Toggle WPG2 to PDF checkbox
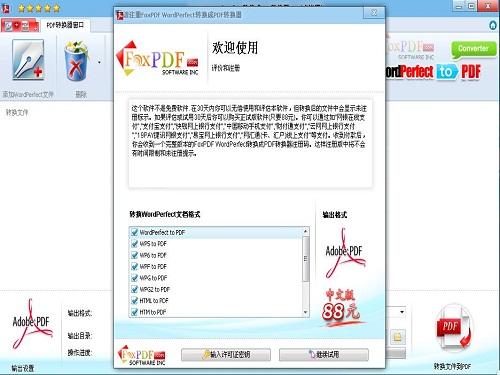The image size is (500, 375). point(134,289)
